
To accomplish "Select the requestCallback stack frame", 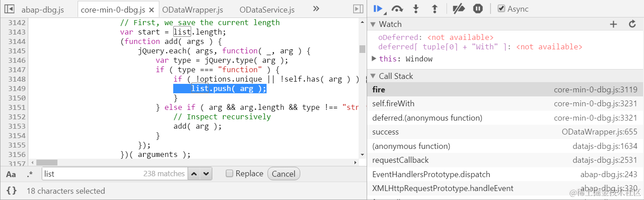I will point(505,160).
